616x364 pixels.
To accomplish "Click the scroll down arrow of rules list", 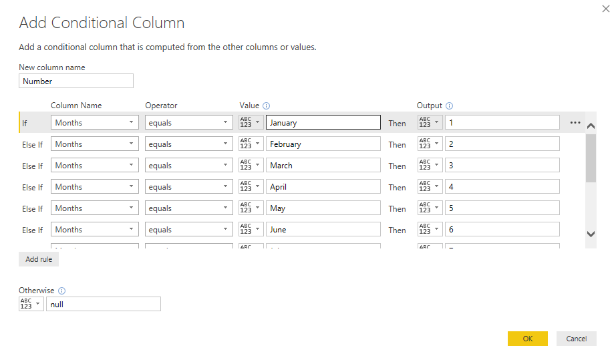I will tap(591, 234).
